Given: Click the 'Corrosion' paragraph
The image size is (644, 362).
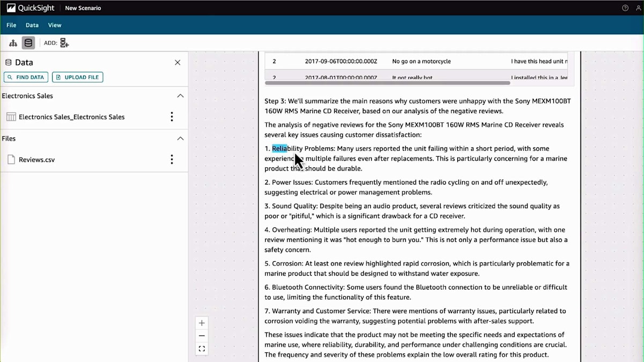Looking at the screenshot, I should click(417, 268).
